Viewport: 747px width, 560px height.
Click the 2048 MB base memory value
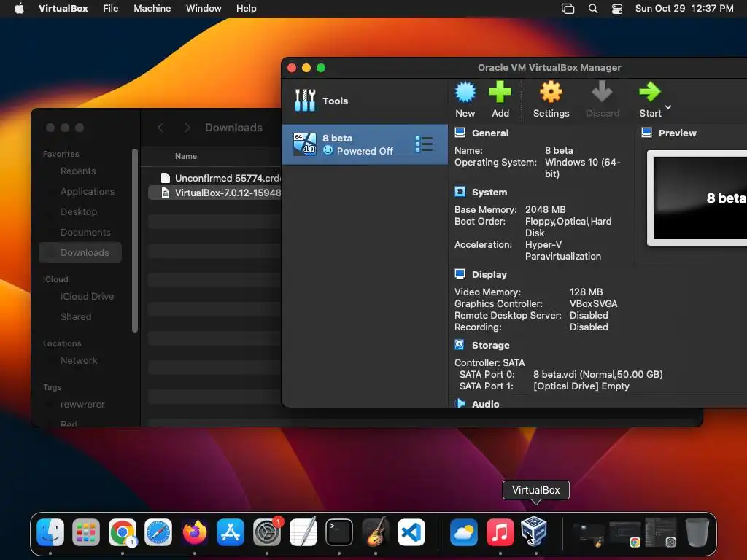tap(545, 209)
